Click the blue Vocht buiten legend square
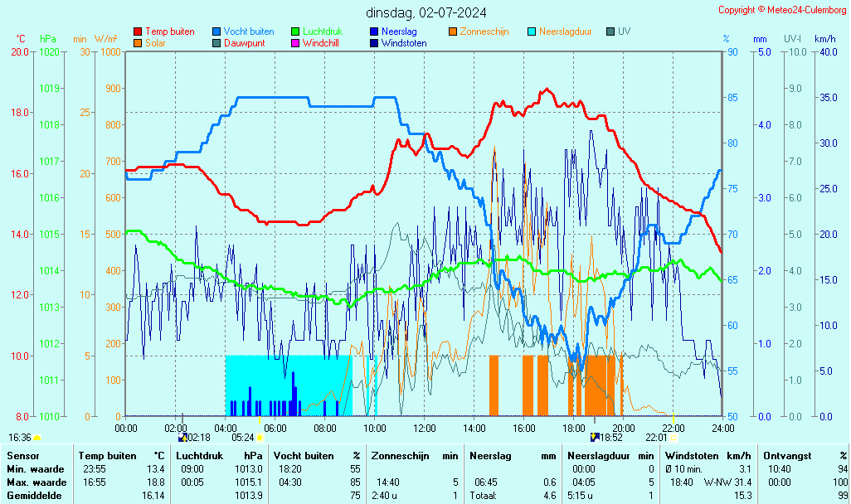The image size is (851, 504). click(216, 31)
